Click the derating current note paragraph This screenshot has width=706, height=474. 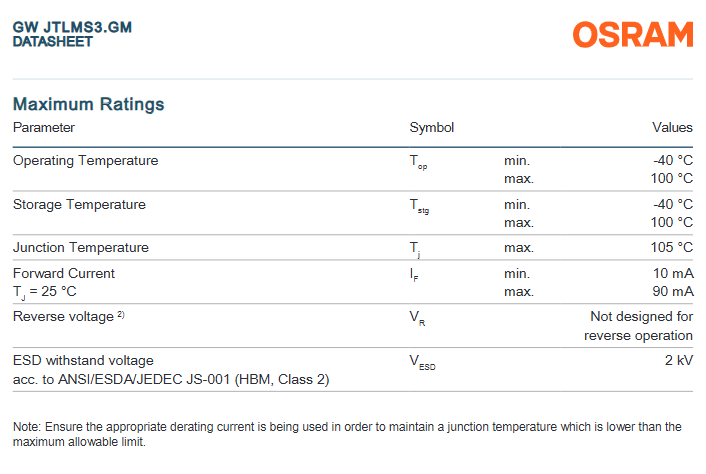click(347, 434)
